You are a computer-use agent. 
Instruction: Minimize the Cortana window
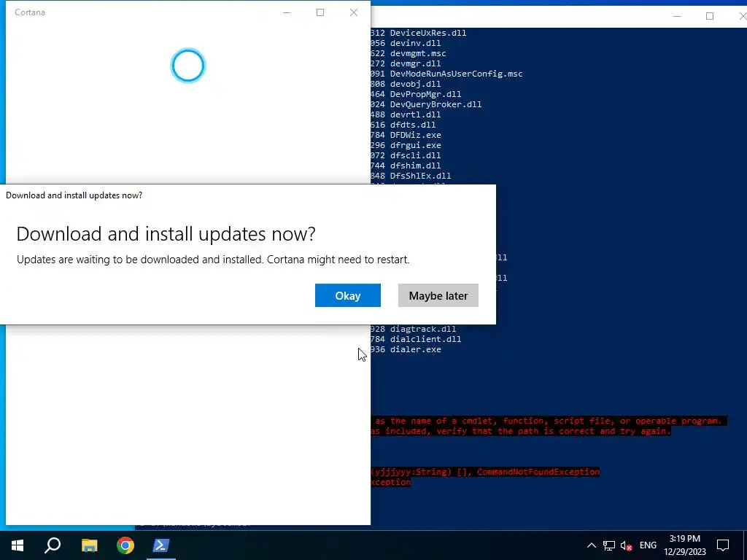click(x=287, y=12)
